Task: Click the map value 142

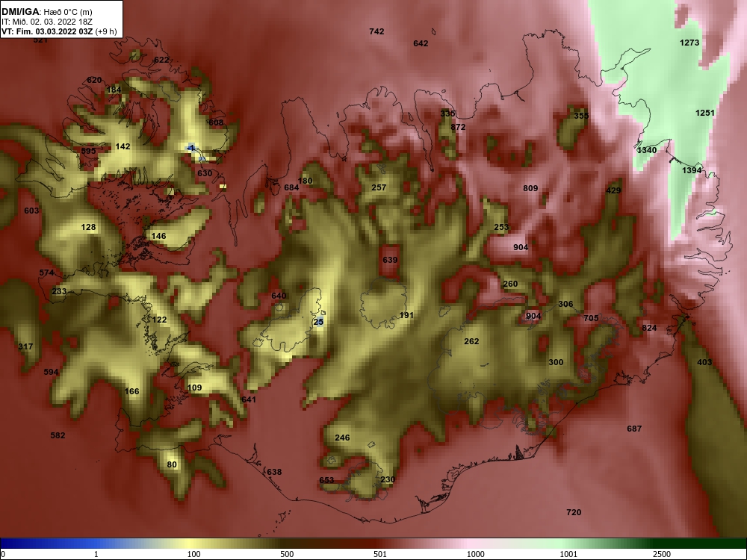Action: point(123,146)
